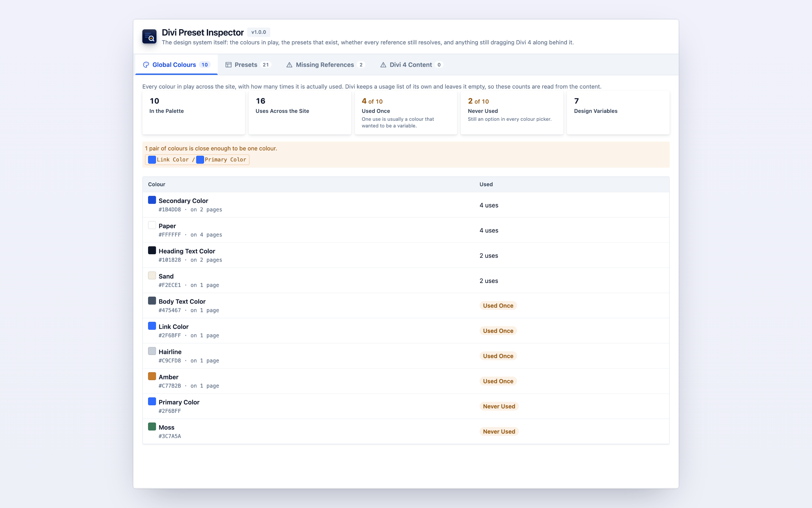812x508 pixels.
Task: Click the layout icon on Presets tab
Action: tap(228, 65)
